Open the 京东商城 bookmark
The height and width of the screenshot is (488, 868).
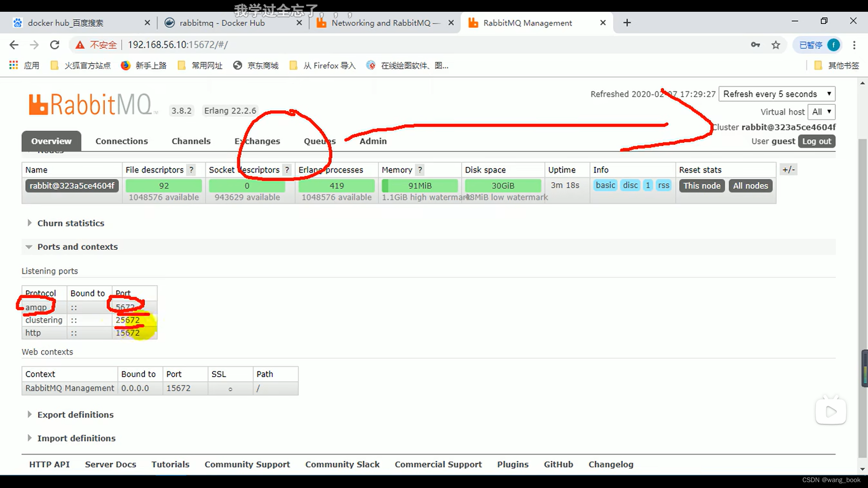click(x=256, y=66)
